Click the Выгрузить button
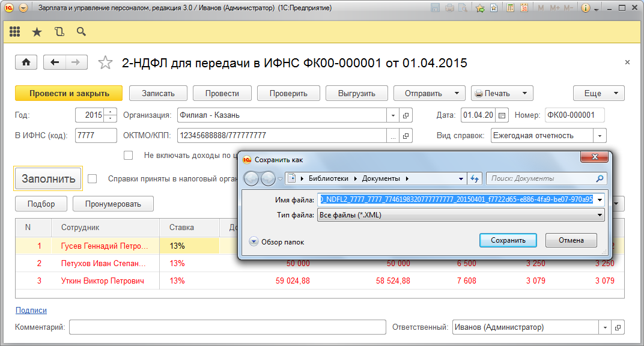644x346 pixels. coord(356,93)
